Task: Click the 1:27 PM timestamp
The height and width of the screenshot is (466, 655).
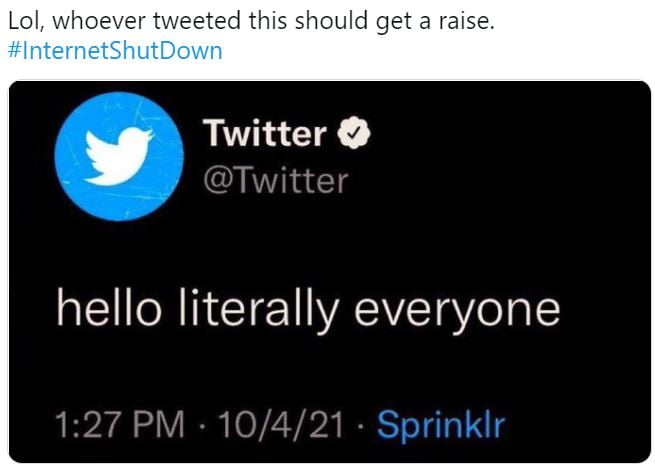Action: click(120, 425)
